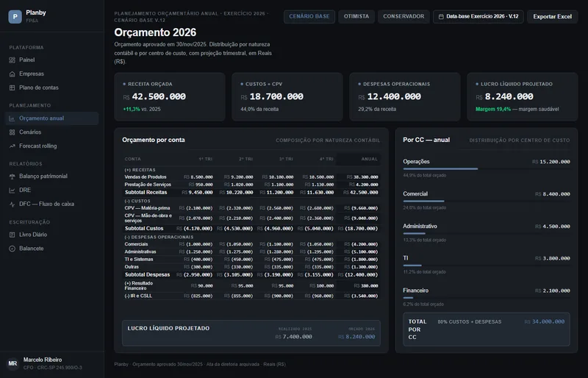The image size is (588, 378).
Task: Click the Resultado Financeiro row label
Action: (138, 285)
